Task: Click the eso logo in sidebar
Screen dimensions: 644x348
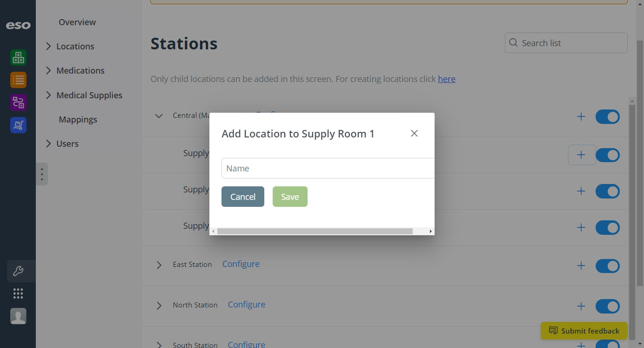Action: [18, 26]
